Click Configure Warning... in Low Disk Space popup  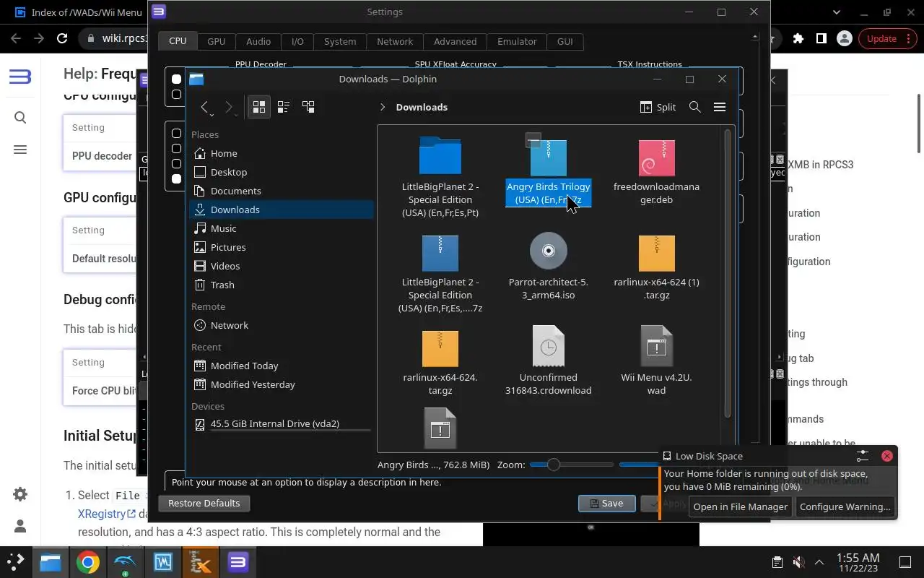click(x=845, y=506)
